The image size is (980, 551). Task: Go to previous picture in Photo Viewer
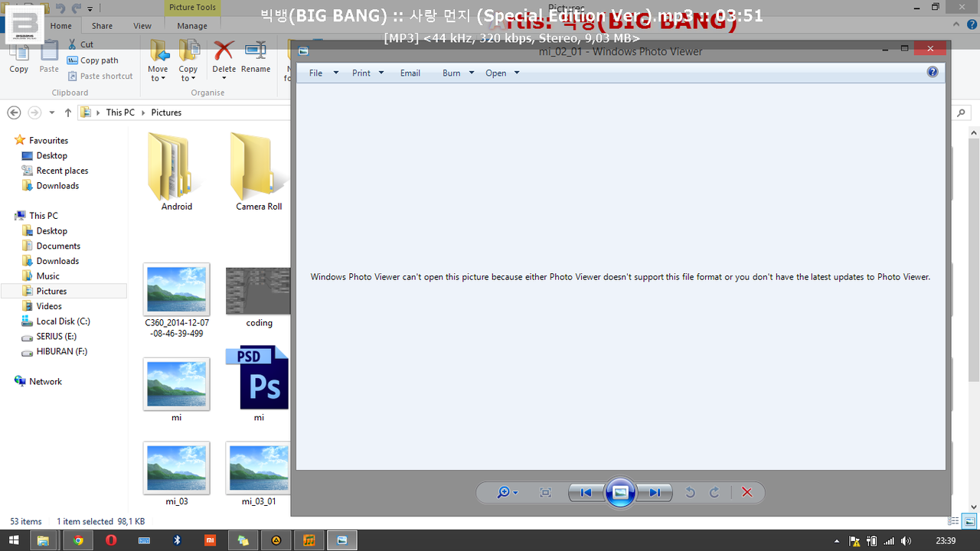[x=586, y=493]
